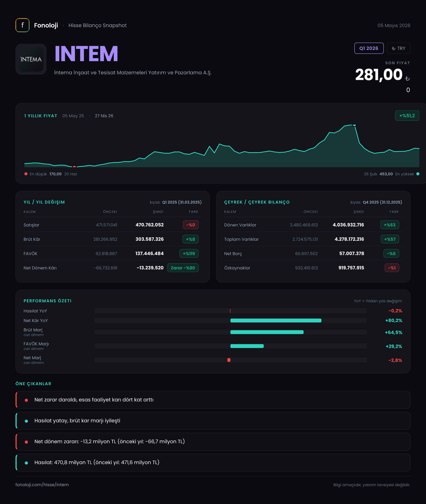Click the +80,2% Net Kâr YoY value
Image resolution: width=426 pixels, height=504 pixels.
click(394, 320)
